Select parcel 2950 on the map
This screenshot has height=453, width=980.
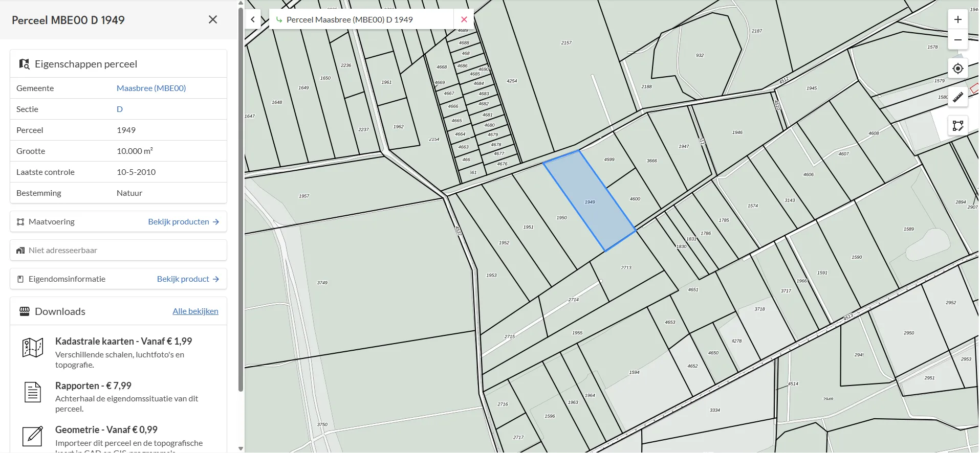pos(909,333)
